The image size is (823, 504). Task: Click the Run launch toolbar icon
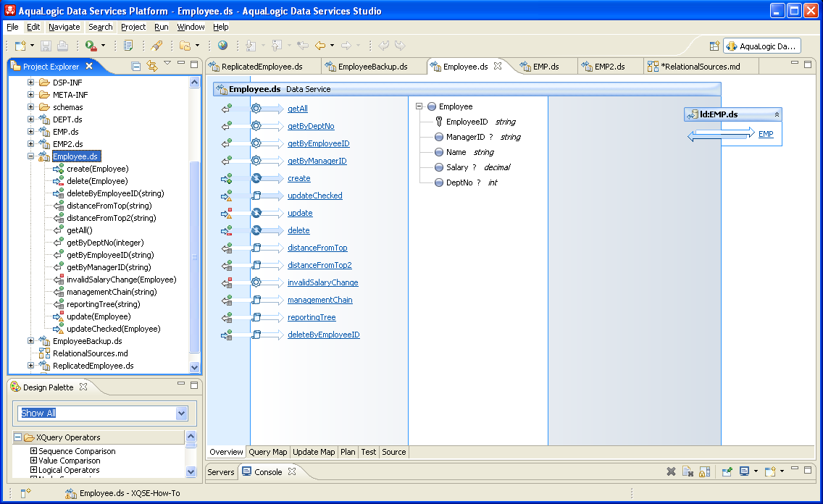coord(91,46)
